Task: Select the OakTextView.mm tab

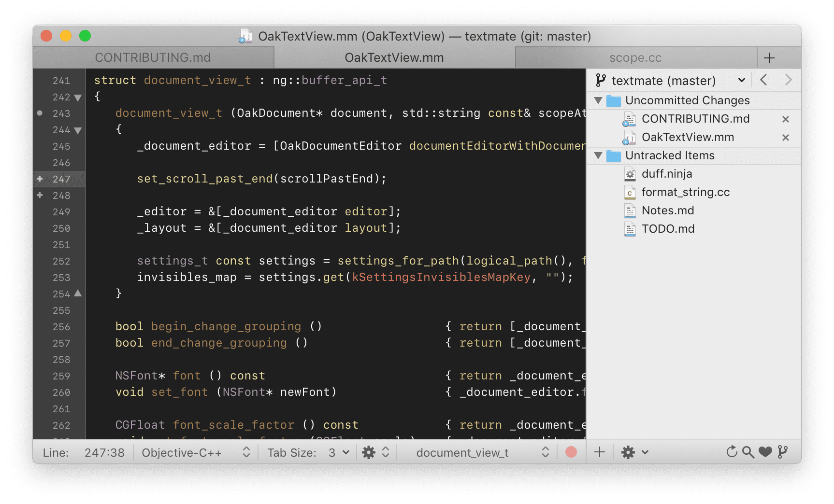Action: click(394, 57)
